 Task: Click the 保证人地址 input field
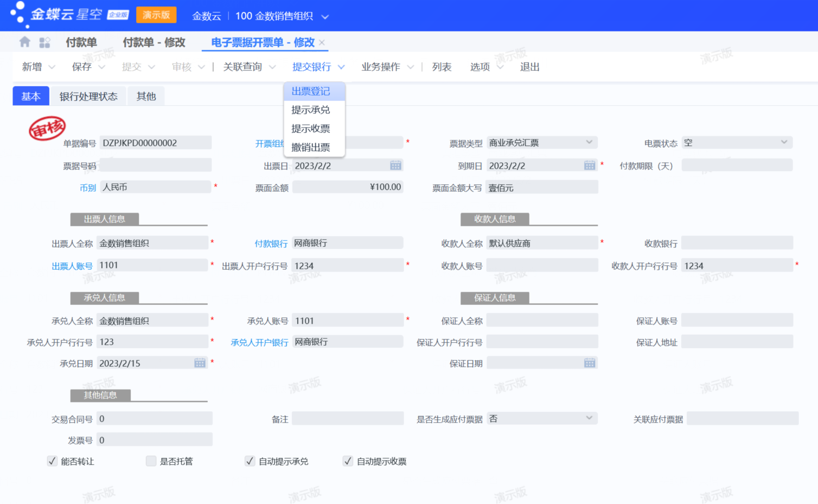tap(737, 342)
